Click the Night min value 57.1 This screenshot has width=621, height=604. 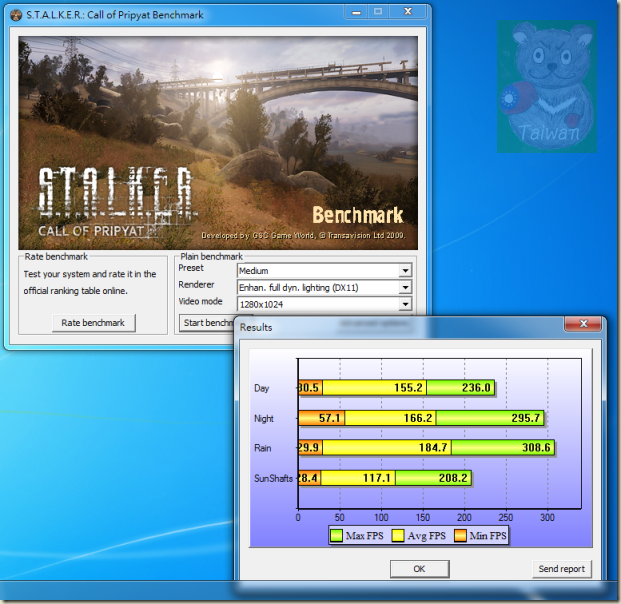[x=330, y=418]
